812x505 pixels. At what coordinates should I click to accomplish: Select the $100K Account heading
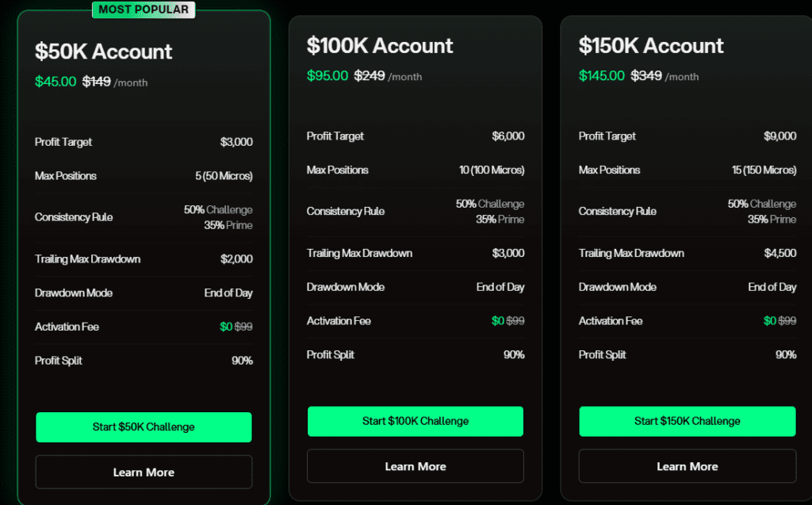pos(379,46)
